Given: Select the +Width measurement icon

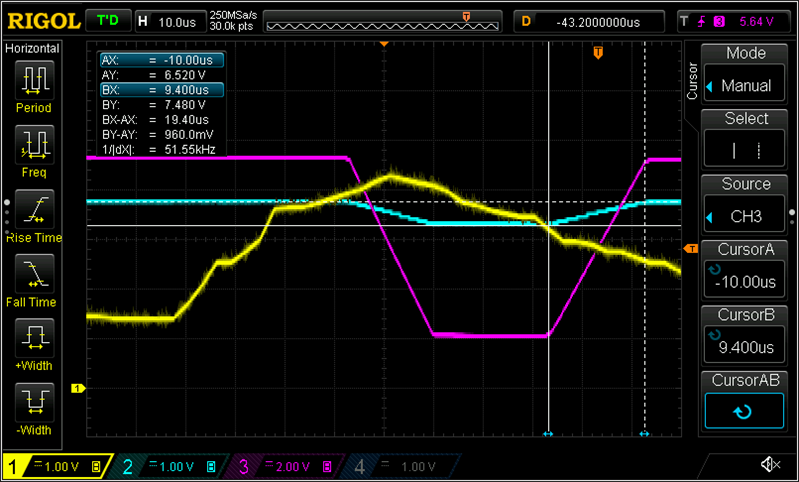Looking at the screenshot, I should (x=33, y=338).
